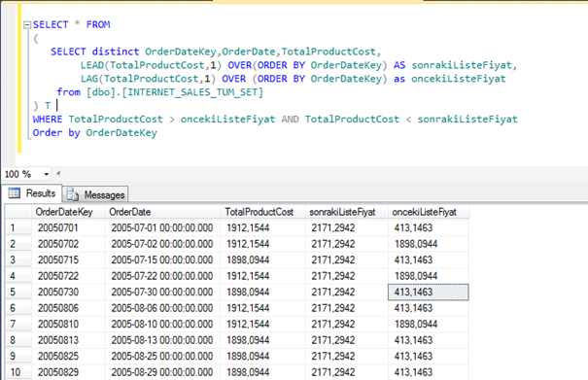Select the OrderDateKey column header

coord(68,212)
